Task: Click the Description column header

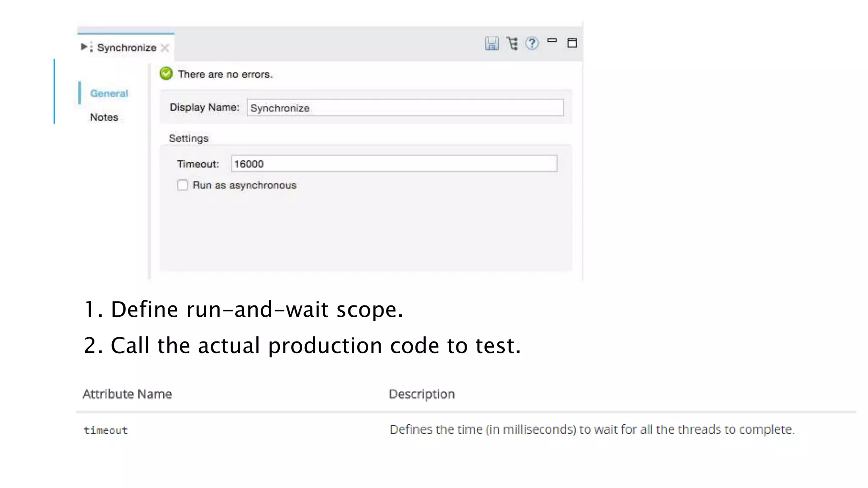Action: coord(422,394)
